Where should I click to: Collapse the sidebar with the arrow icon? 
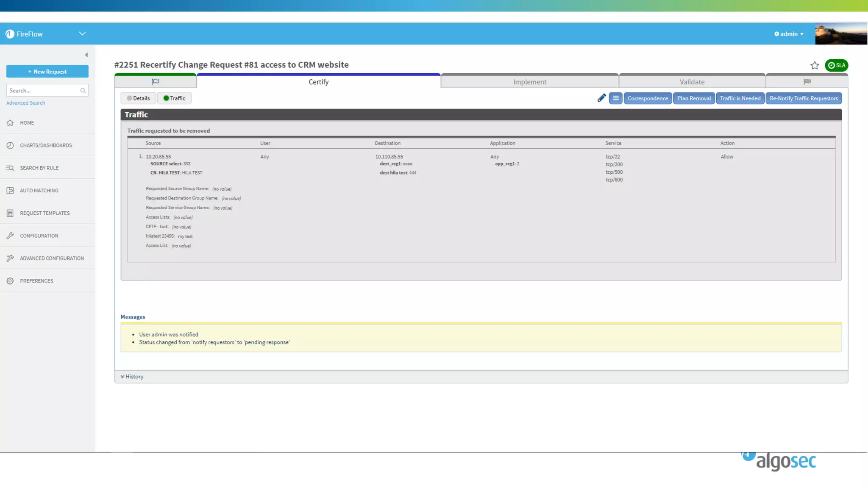pos(86,55)
